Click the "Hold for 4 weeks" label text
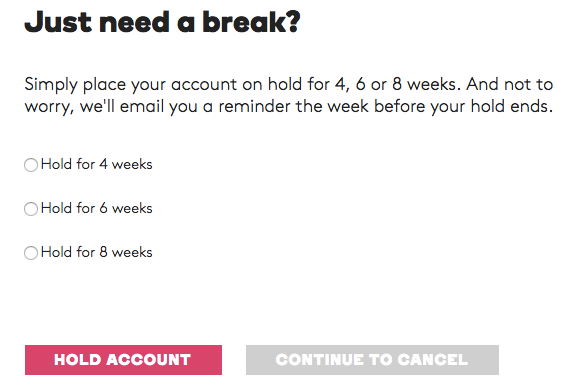Viewport: 574px width, 386px height. click(x=97, y=164)
